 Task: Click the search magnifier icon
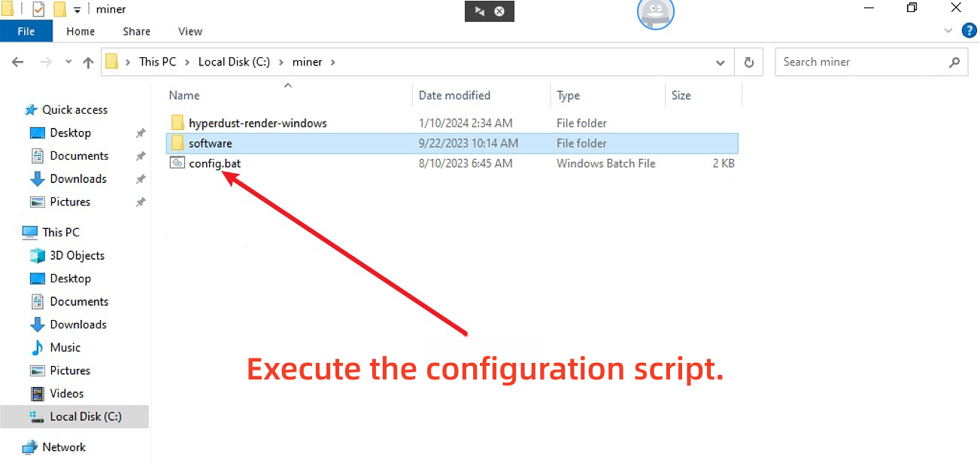click(x=954, y=62)
